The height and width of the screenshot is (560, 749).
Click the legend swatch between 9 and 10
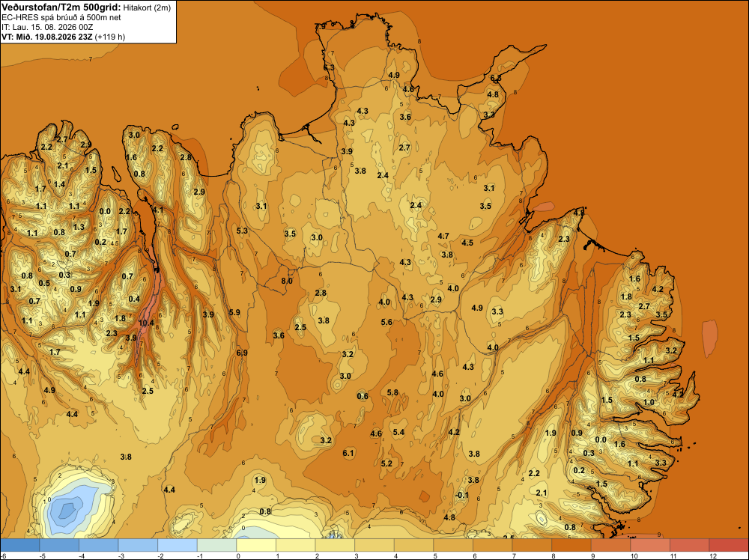pyautogui.click(x=611, y=545)
